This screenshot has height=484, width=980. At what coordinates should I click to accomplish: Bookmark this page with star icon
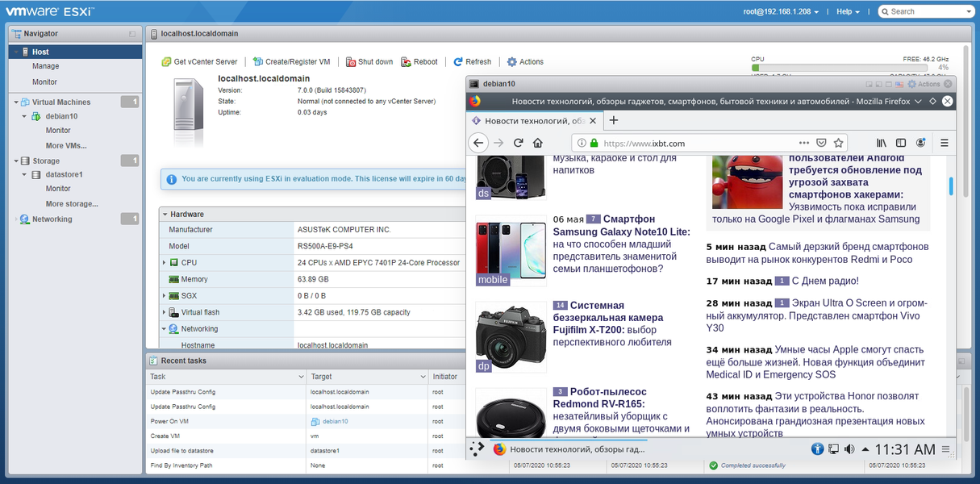tap(839, 143)
